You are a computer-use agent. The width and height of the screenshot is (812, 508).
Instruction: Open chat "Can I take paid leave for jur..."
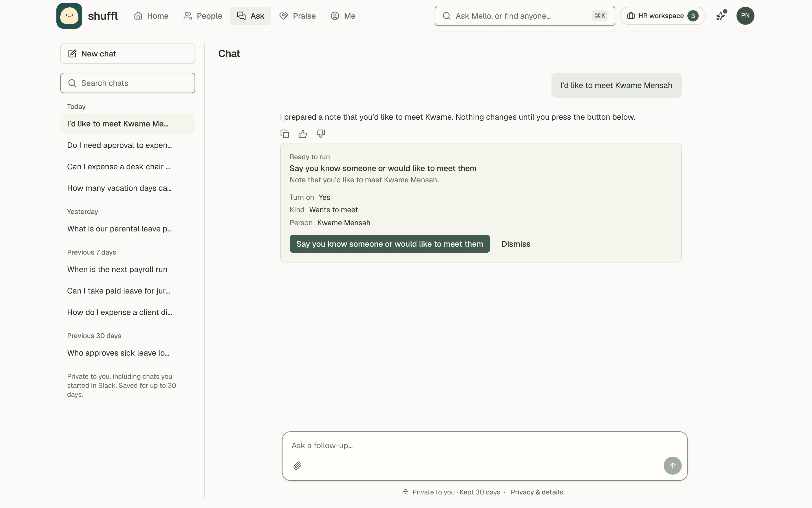coord(127,291)
